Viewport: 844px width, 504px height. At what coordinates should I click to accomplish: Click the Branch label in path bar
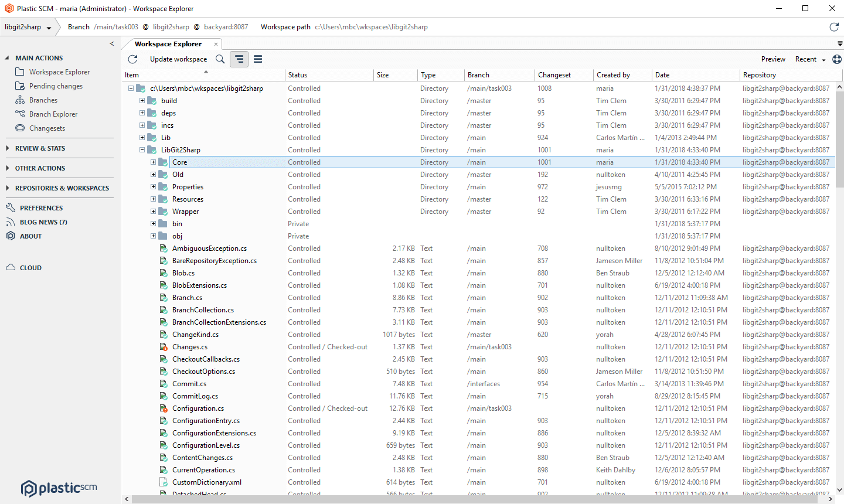point(79,27)
